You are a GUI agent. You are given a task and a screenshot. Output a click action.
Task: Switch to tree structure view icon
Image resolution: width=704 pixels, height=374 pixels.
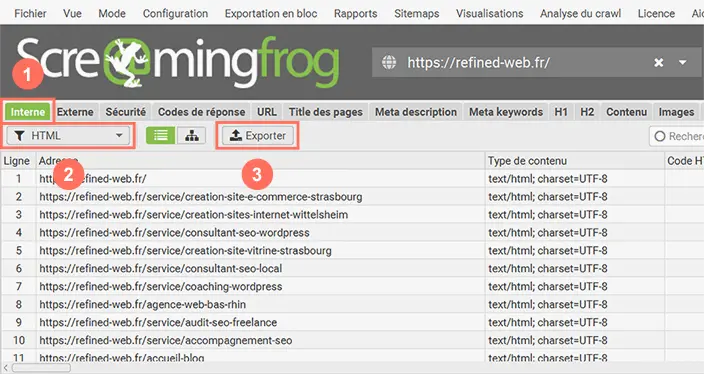(x=192, y=136)
